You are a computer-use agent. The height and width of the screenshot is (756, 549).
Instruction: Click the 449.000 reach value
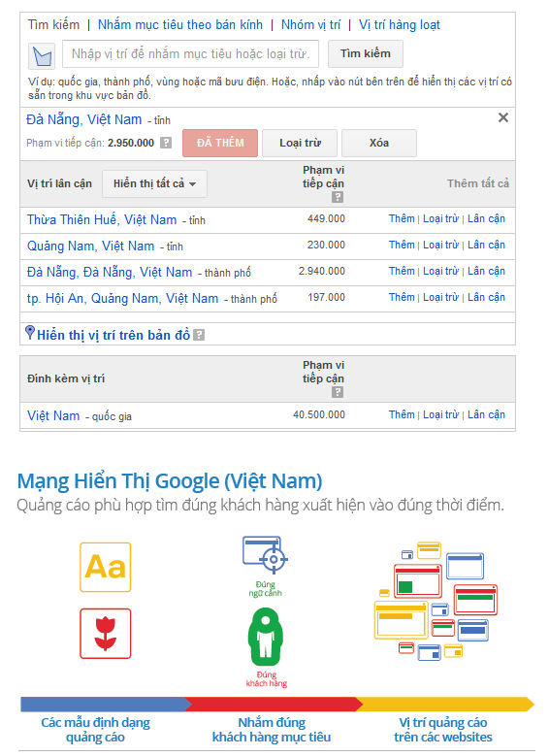(326, 219)
